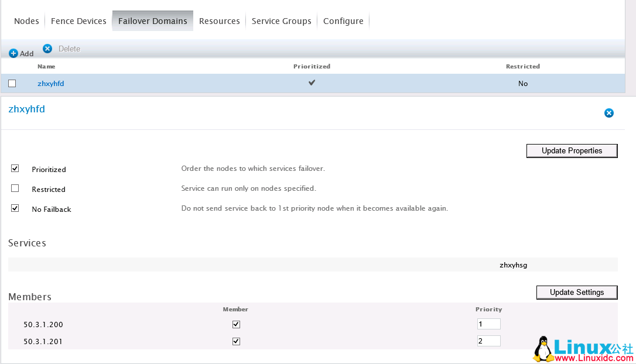Image resolution: width=636 pixels, height=364 pixels.
Task: Click the Delete x icon
Action: pyautogui.click(x=47, y=49)
